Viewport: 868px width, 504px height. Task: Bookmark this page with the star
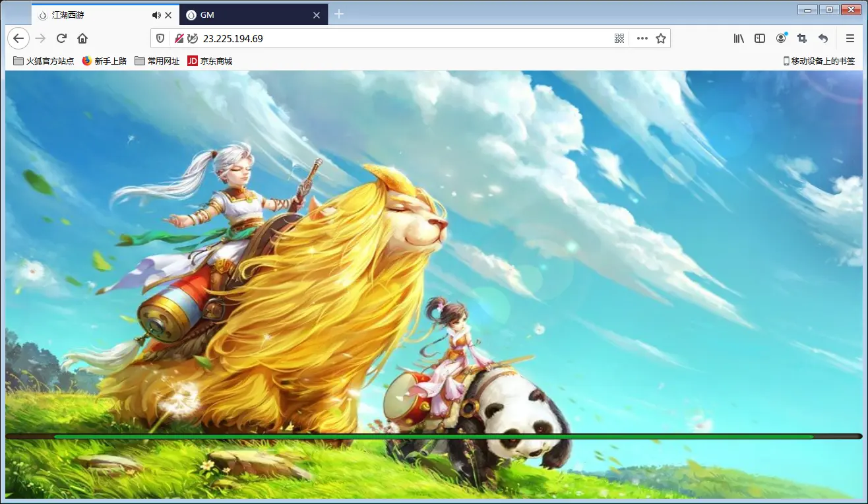661,38
